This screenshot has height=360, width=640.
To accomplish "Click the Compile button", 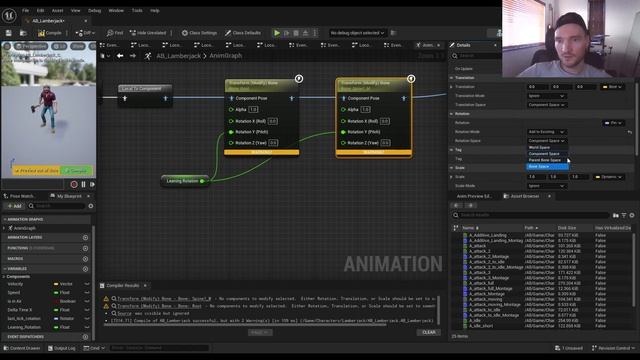I will coord(50,33).
